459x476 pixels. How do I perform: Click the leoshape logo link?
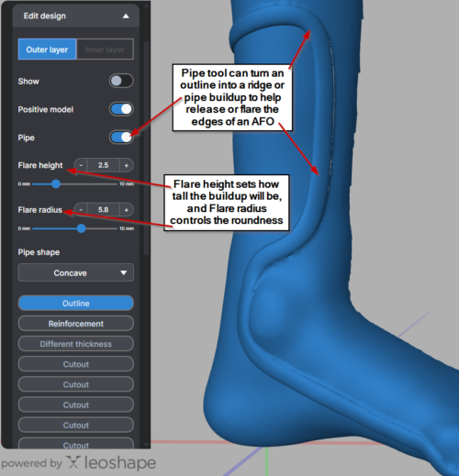click(112, 462)
